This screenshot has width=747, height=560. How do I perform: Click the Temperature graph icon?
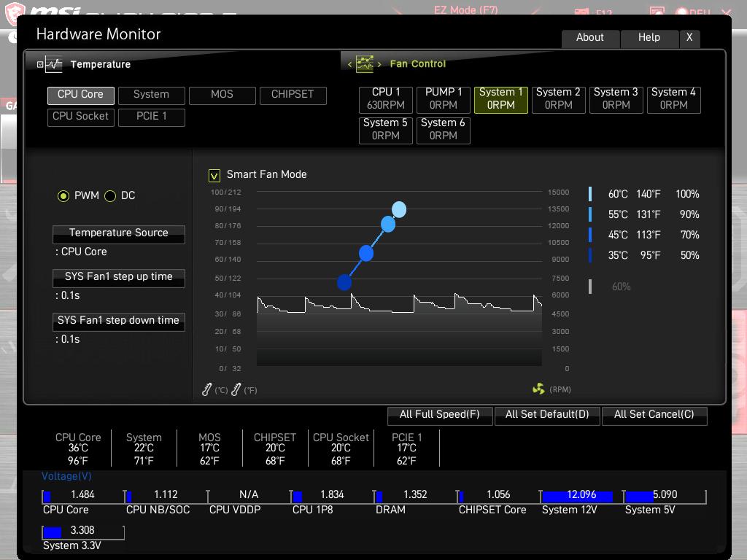[54, 64]
